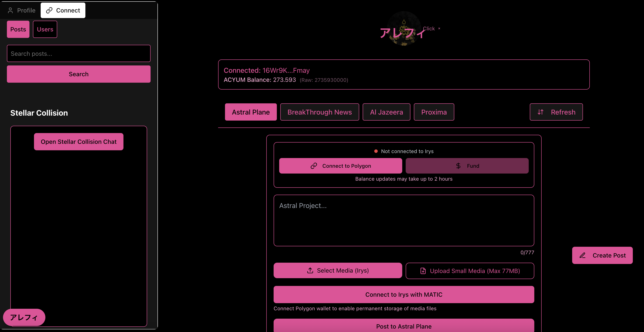Click Connect to Irys with MATIC
The height and width of the screenshot is (332, 644).
(x=404, y=295)
